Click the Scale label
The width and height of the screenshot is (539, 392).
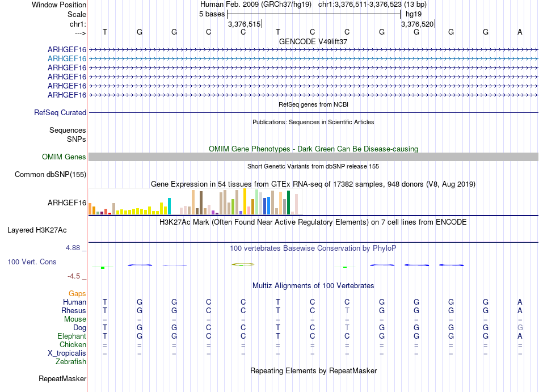tap(77, 14)
